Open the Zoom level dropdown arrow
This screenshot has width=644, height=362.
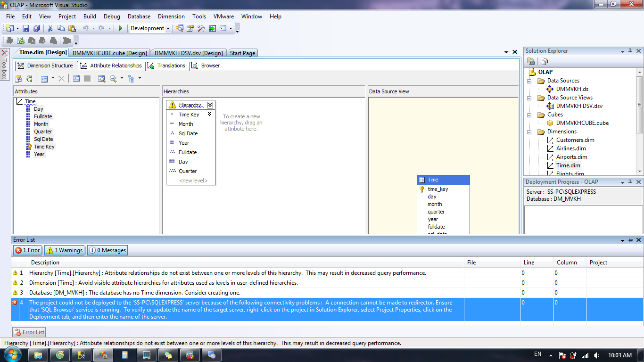tap(122, 79)
